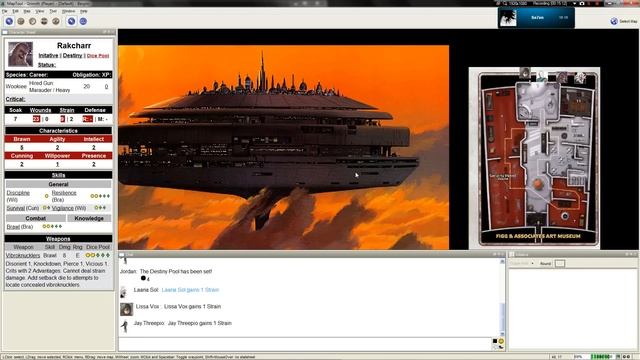
Task: Click the Select Map button
Action: tap(624, 21)
